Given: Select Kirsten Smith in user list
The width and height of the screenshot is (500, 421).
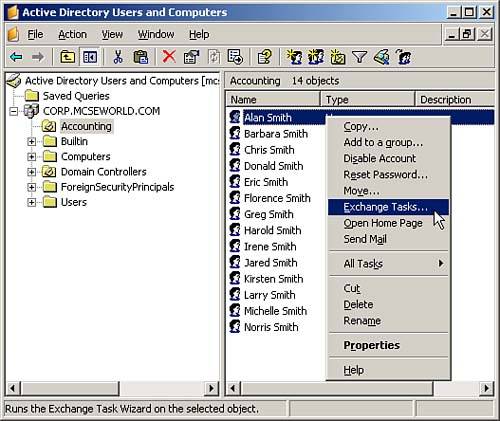Looking at the screenshot, I should tap(274, 279).
